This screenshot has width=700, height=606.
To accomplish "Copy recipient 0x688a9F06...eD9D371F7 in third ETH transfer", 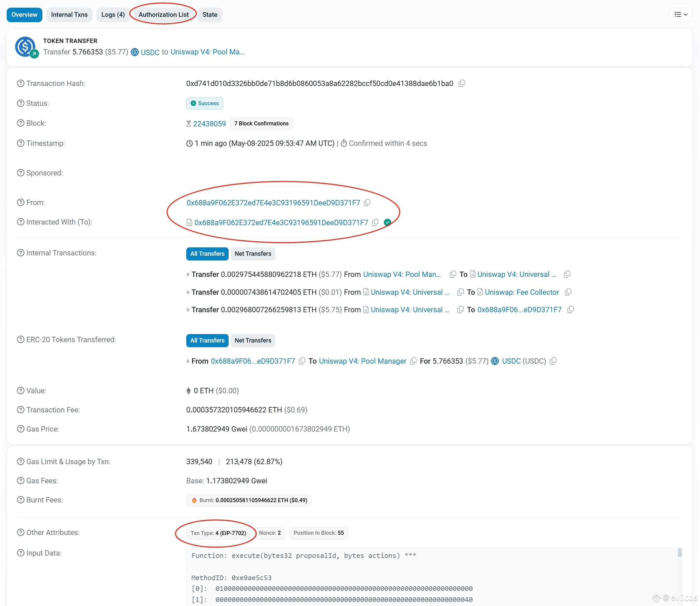I will coord(571,310).
